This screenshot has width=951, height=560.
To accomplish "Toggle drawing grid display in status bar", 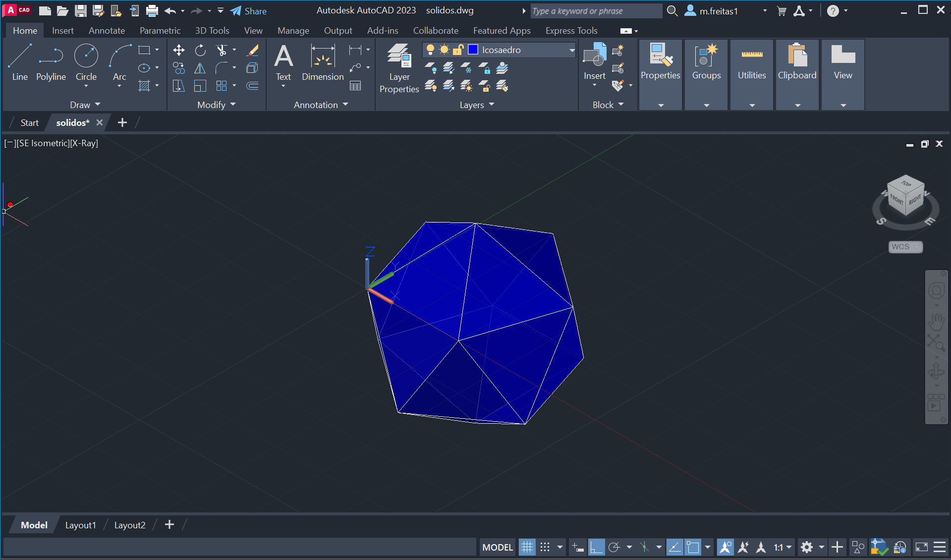I will click(527, 547).
